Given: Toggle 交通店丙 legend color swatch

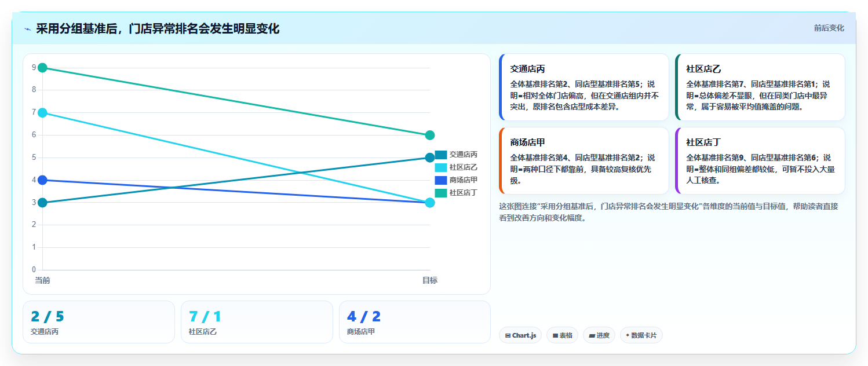Looking at the screenshot, I should pos(440,155).
